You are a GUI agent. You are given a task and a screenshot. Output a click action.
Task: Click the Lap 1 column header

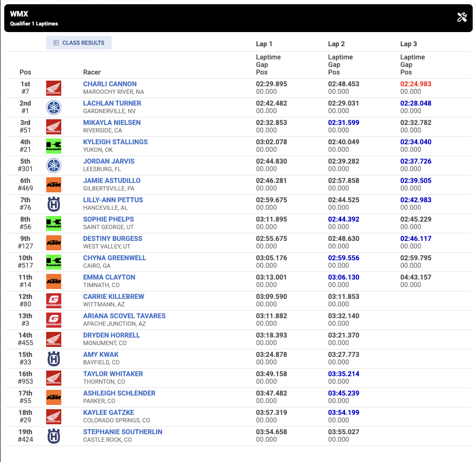(x=264, y=44)
